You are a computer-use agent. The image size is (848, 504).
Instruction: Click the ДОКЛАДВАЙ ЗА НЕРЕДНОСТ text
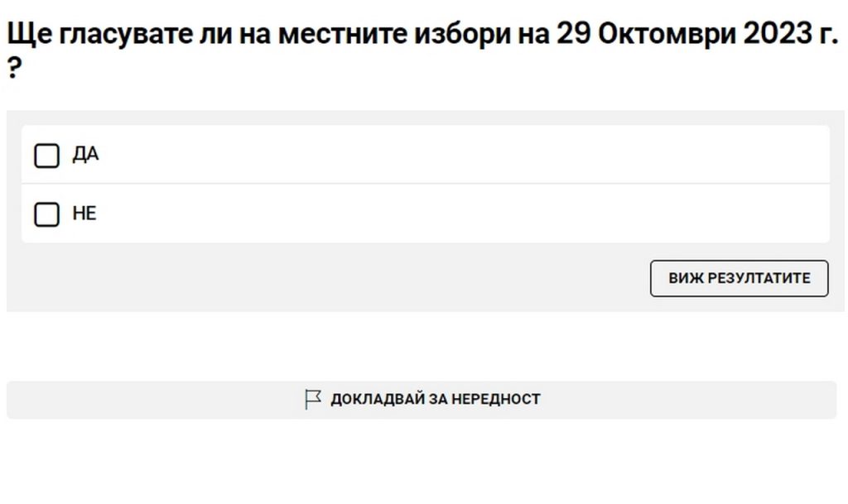[435, 400]
